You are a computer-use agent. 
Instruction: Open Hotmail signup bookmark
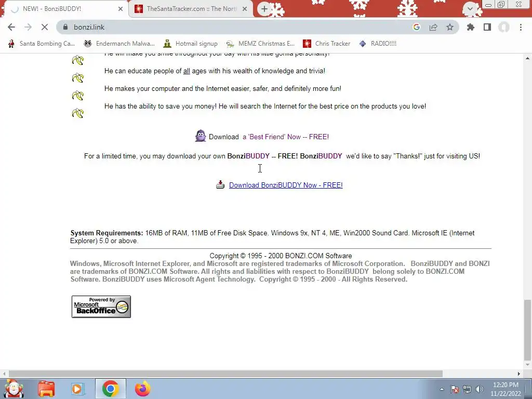190,44
